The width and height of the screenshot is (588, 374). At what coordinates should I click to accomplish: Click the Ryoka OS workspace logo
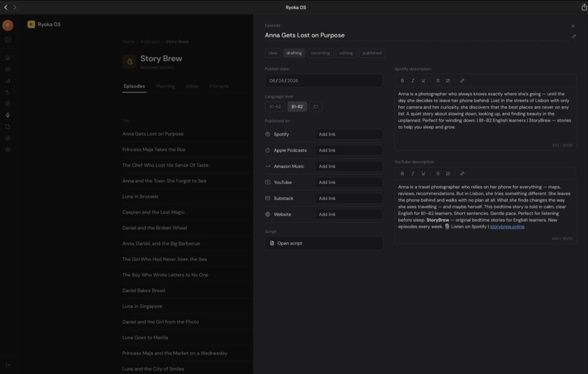pos(31,24)
